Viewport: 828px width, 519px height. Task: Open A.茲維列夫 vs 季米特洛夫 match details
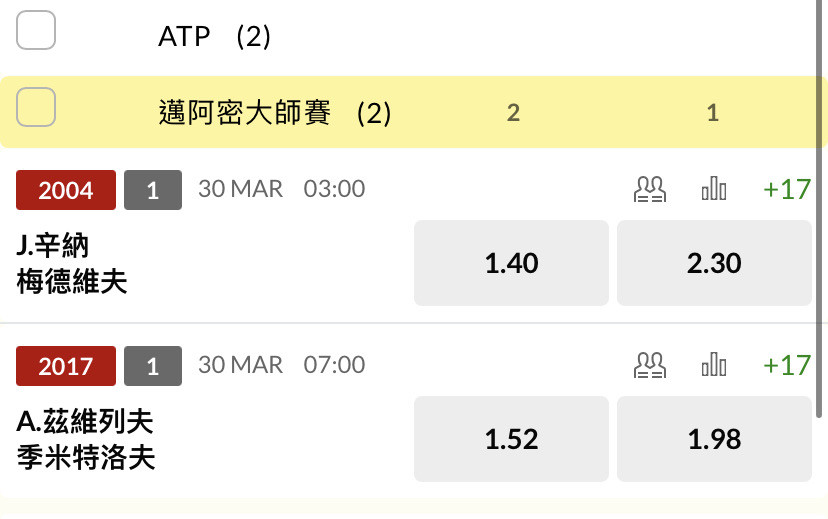click(85, 439)
